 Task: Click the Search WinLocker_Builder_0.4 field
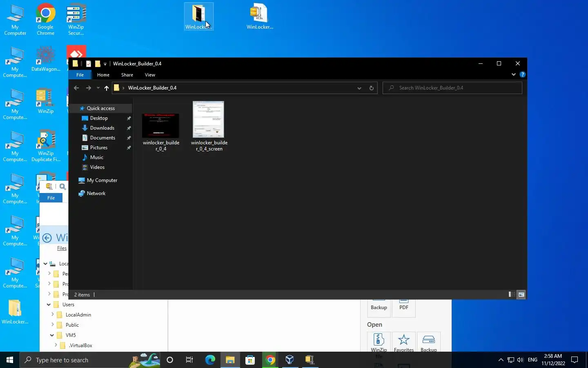pos(452,88)
